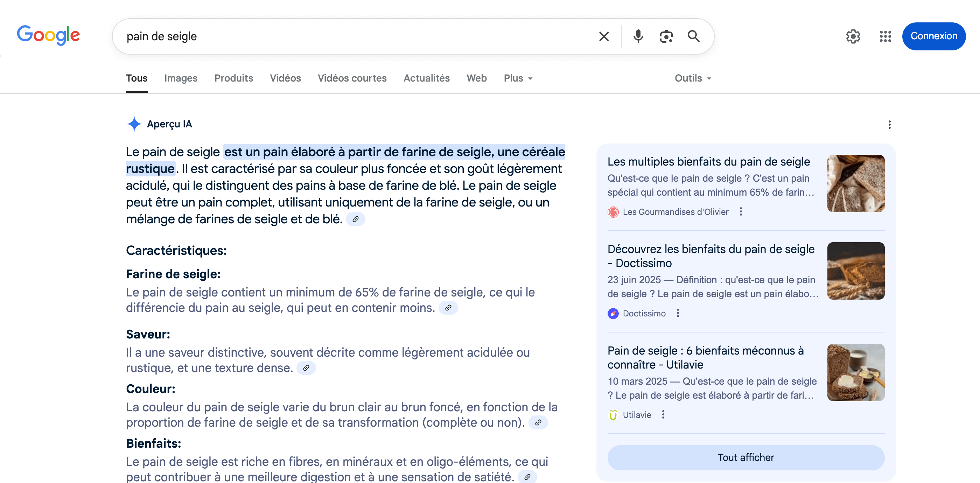Screen dimensions: 980x483
Task: Open source link after 'complète ou non'
Action: (x=538, y=422)
